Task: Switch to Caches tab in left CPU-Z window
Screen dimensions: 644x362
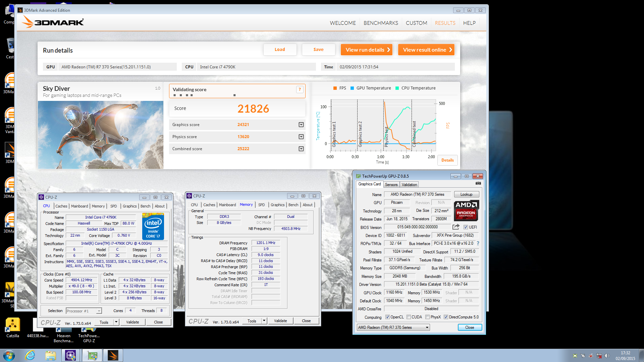Action: pyautogui.click(x=61, y=206)
